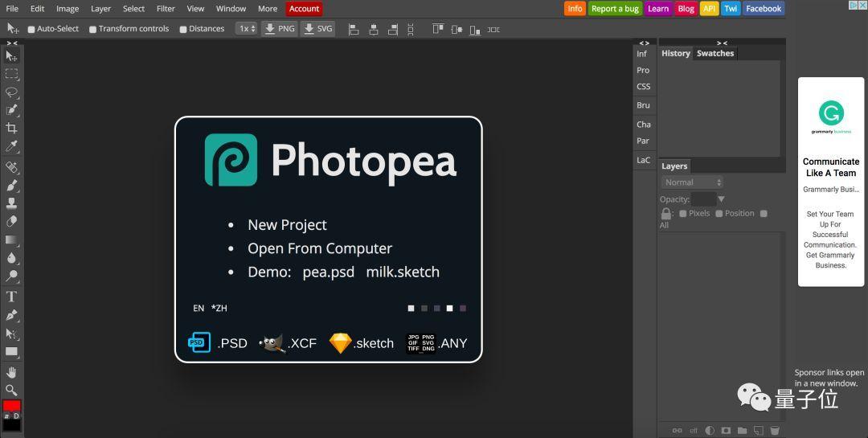Click the Opacity input field
This screenshot has height=438, width=868.
coord(703,199)
